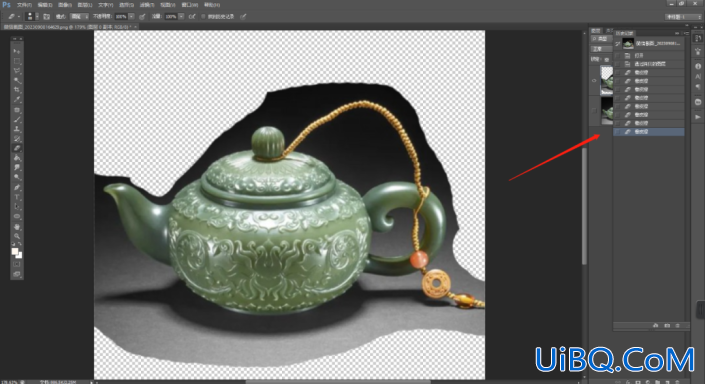
Task: Enable the erase to history checkbox
Action: click(x=203, y=17)
